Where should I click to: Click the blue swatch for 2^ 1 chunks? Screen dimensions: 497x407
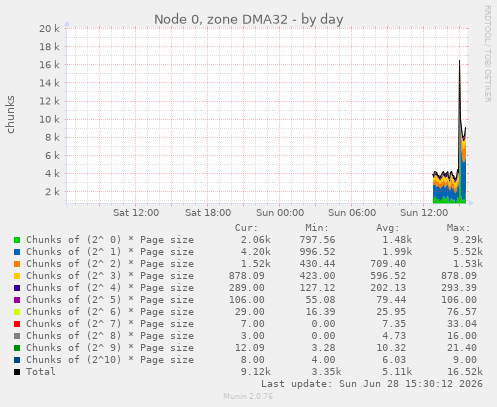coord(17,252)
